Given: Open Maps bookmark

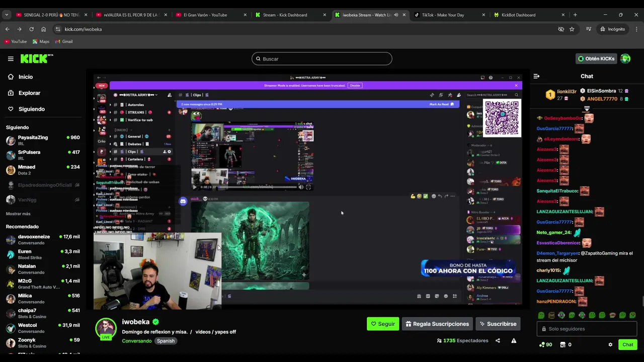Looking at the screenshot, I should point(41,42).
